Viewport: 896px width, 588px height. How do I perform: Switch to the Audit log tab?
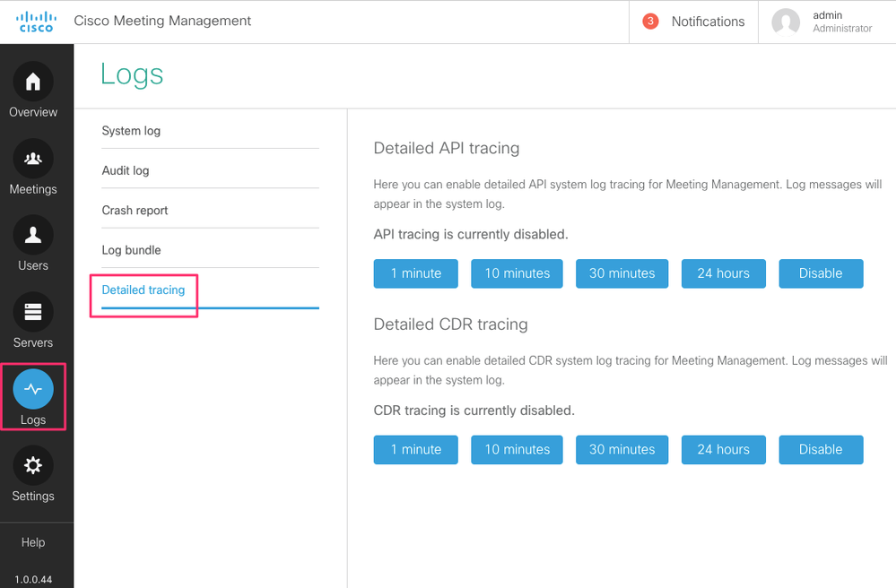[210, 170]
